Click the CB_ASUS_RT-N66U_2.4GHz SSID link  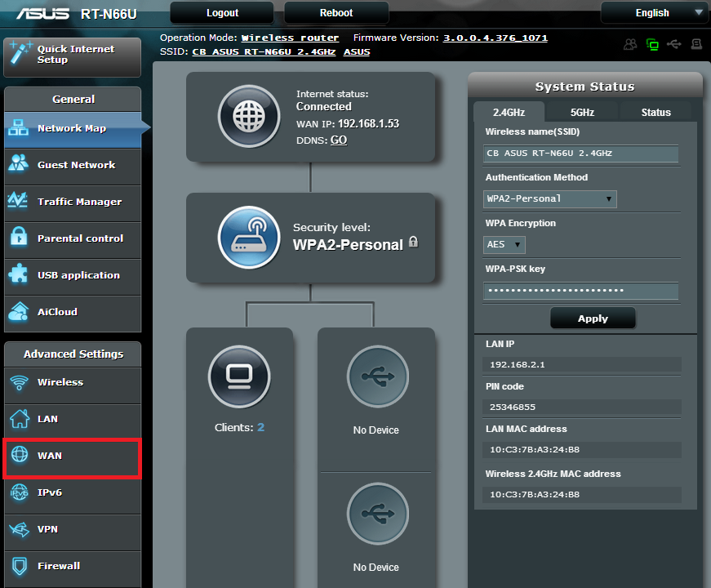click(264, 51)
